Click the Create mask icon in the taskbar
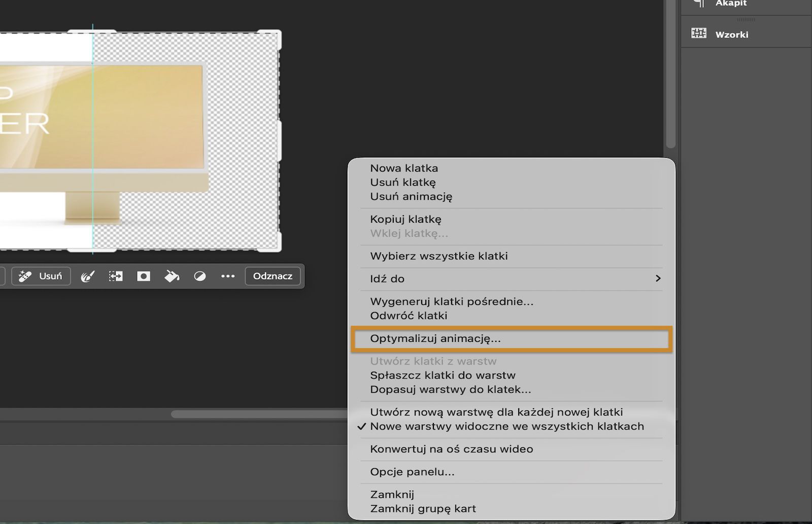This screenshot has width=812, height=524. 143,276
